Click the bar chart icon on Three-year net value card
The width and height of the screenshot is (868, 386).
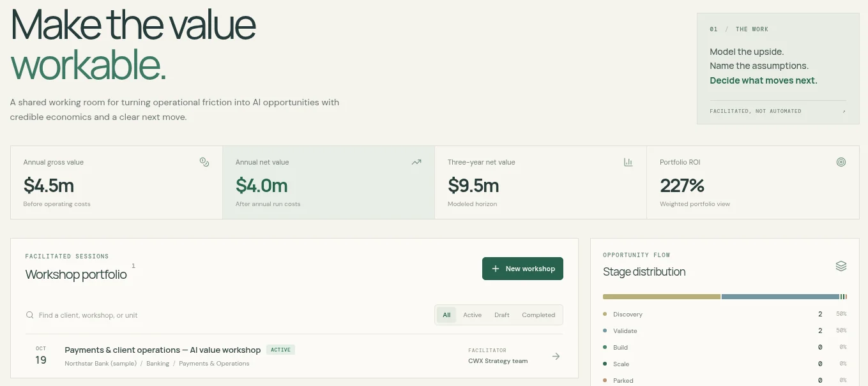pyautogui.click(x=628, y=162)
